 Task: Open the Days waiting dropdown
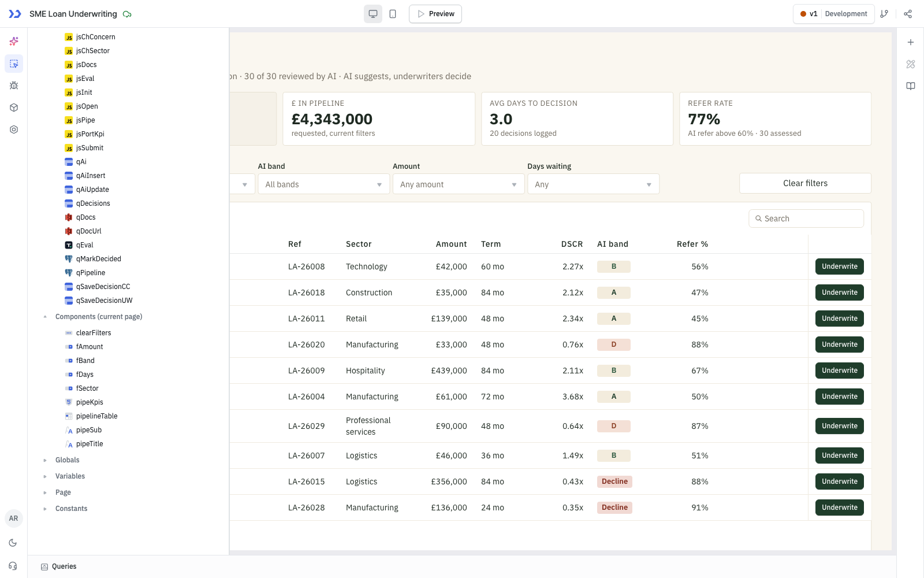(593, 184)
